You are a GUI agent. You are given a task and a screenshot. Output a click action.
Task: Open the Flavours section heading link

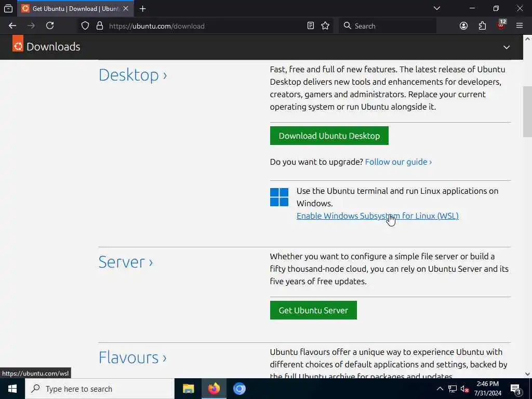(132, 357)
